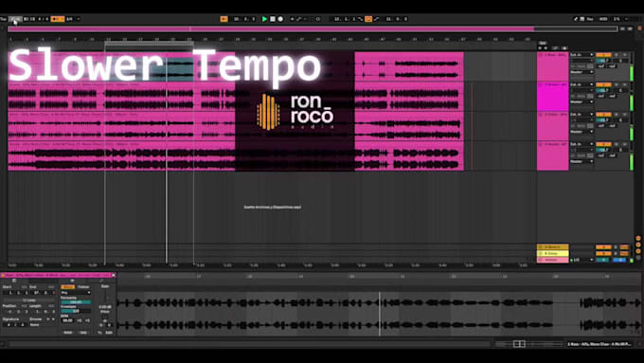
Task: Click the second track's volume value field
Action: pos(603,90)
